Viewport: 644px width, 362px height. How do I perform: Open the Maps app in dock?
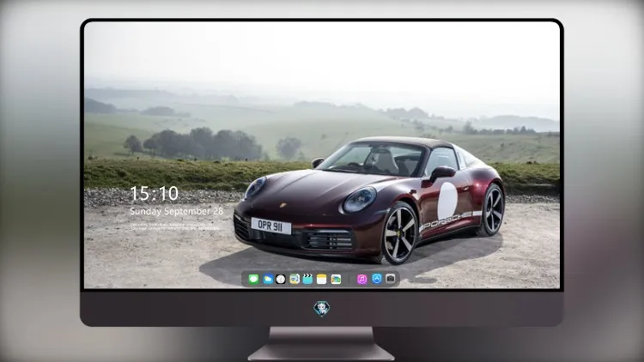tap(294, 280)
